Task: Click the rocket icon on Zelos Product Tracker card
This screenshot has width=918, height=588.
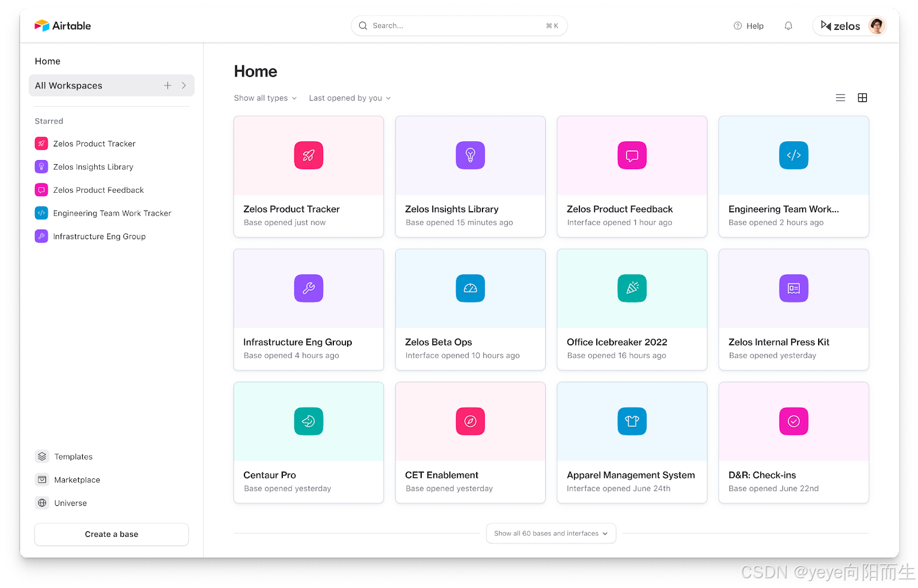Action: coord(309,155)
